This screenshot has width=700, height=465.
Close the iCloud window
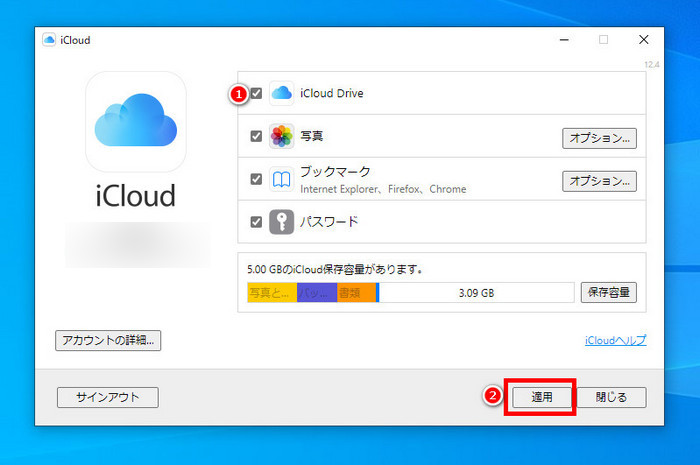pos(643,40)
